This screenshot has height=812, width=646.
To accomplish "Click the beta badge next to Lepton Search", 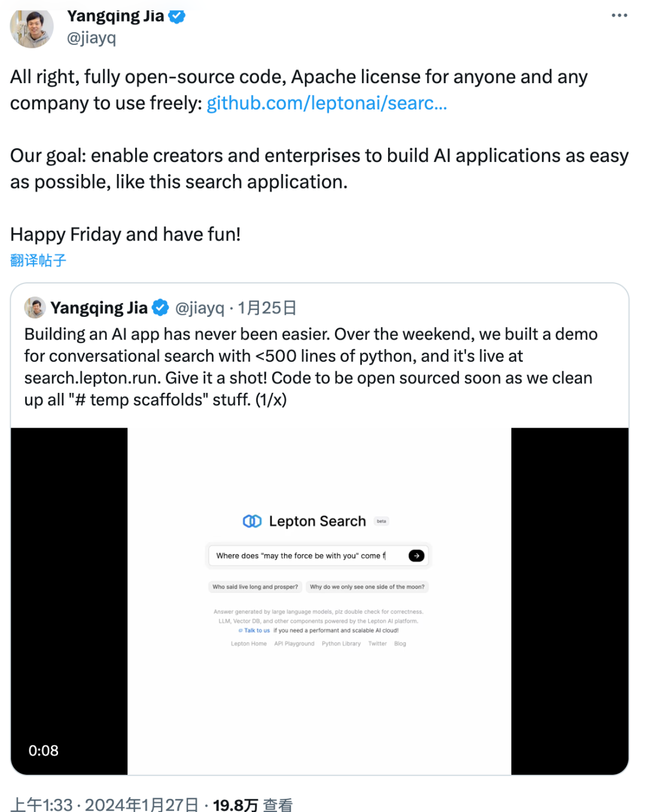I will pos(382,521).
